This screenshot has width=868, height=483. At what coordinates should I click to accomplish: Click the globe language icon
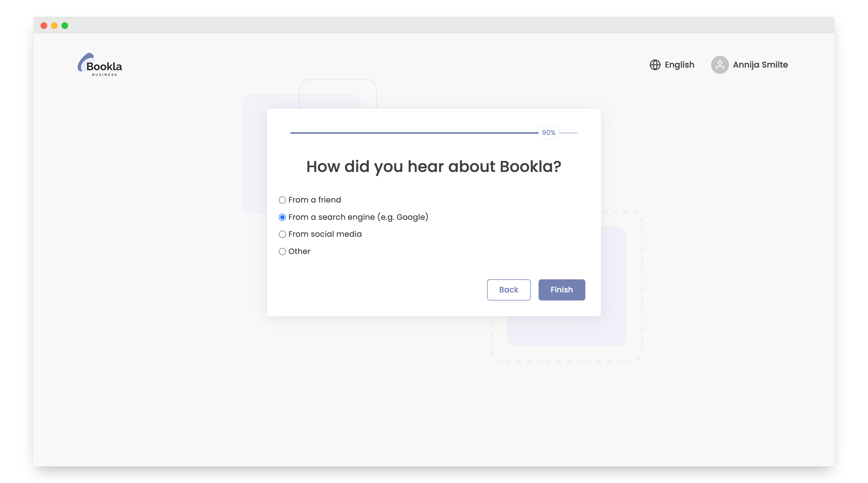point(655,65)
